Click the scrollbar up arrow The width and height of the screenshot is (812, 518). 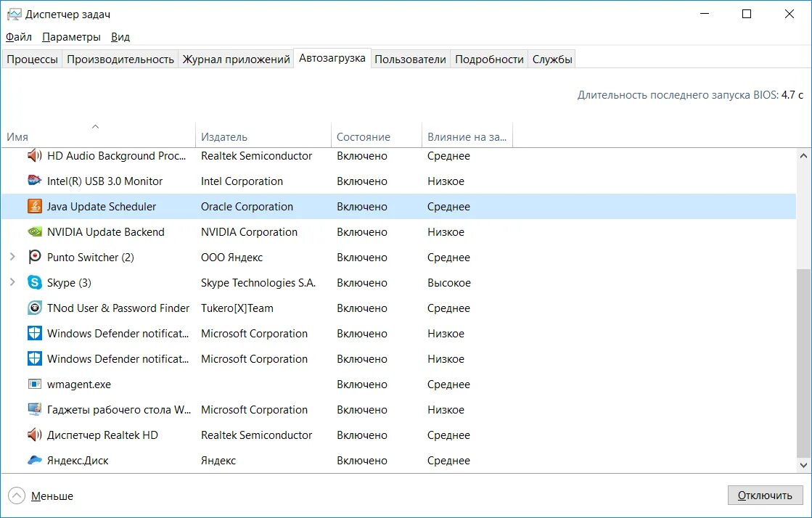(x=803, y=155)
